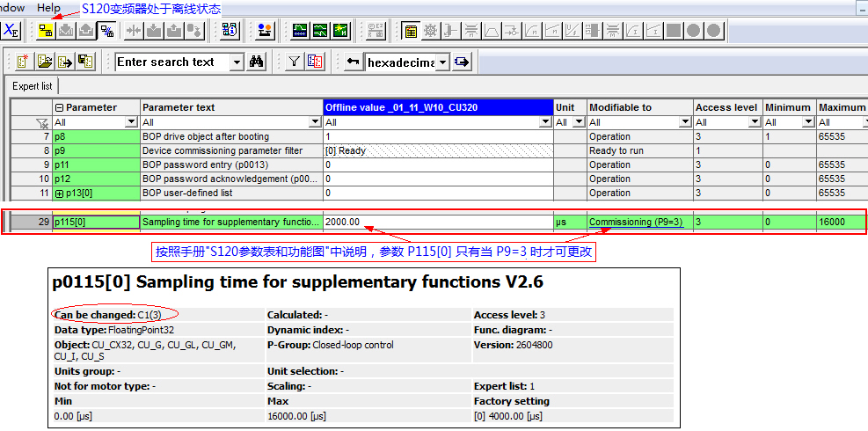
Task: Click the Commissioning (P9=3) link
Action: 636,223
